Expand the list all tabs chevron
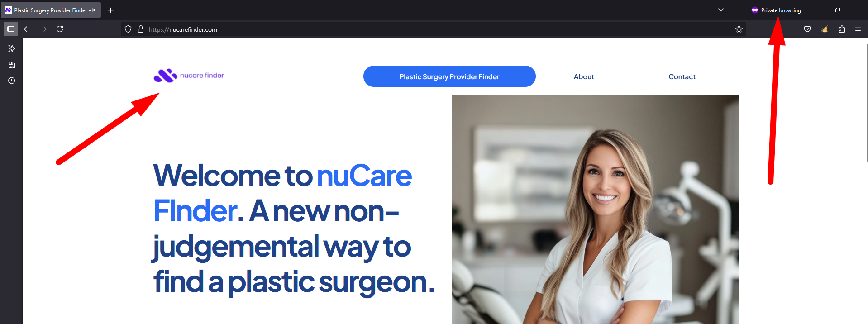 point(721,10)
